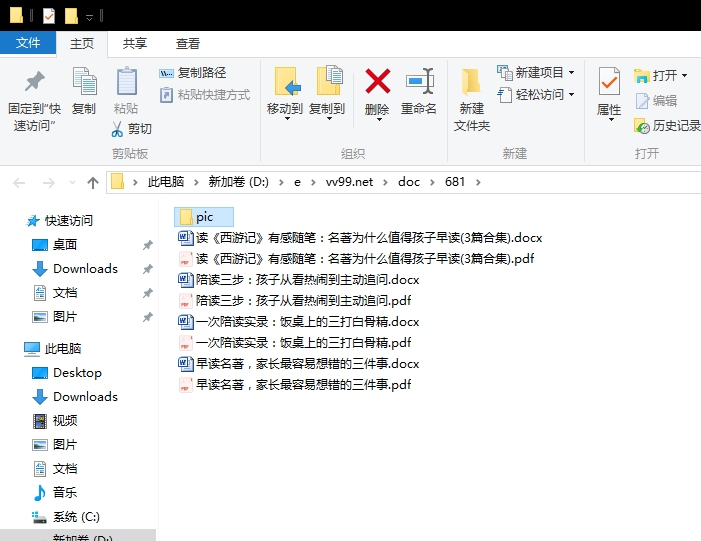
Task: Select 陪读三步 pdf file
Action: 295,300
